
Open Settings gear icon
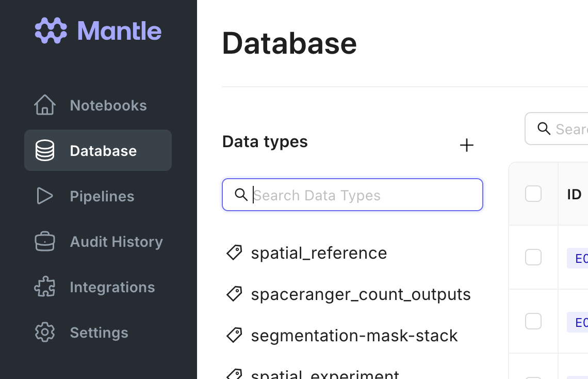[x=45, y=332]
